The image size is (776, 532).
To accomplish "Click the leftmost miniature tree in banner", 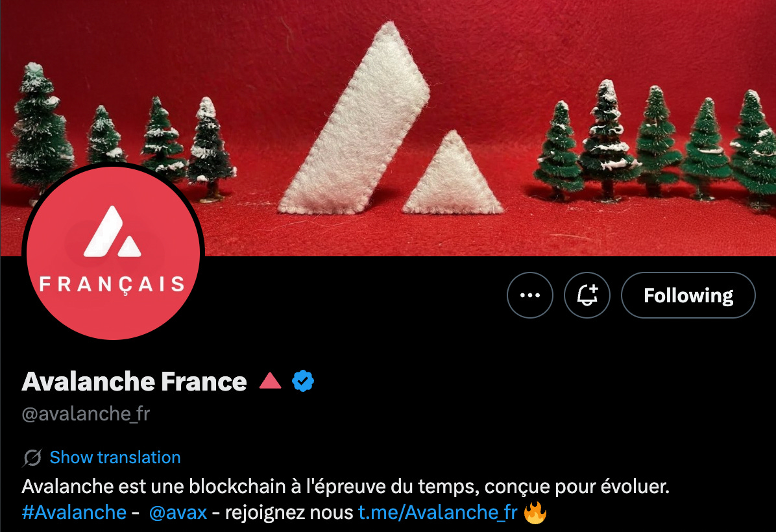I will tap(40, 132).
